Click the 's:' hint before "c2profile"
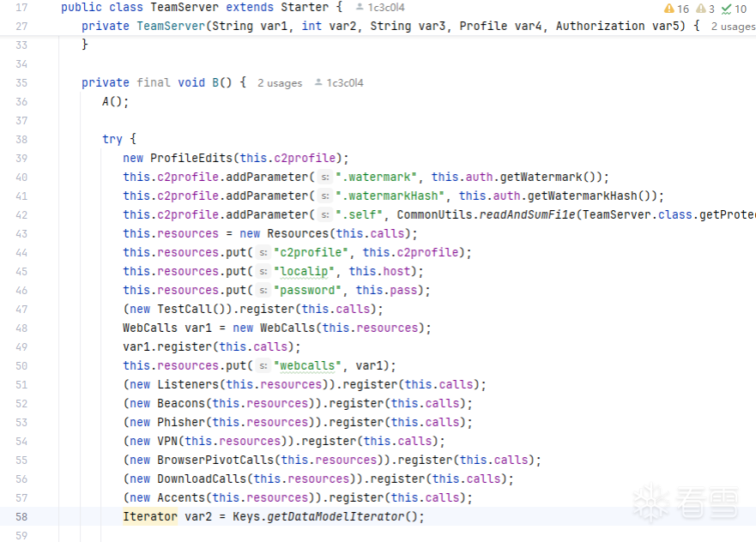 click(263, 253)
